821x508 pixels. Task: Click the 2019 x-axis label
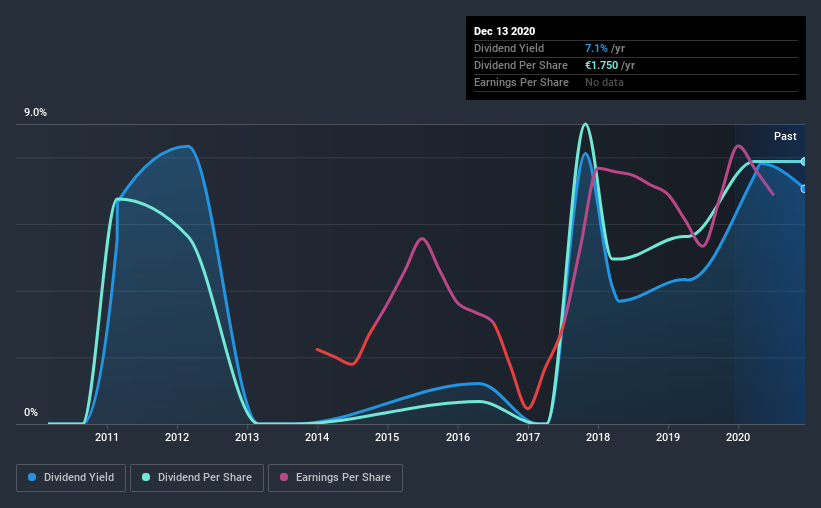[x=668, y=437]
